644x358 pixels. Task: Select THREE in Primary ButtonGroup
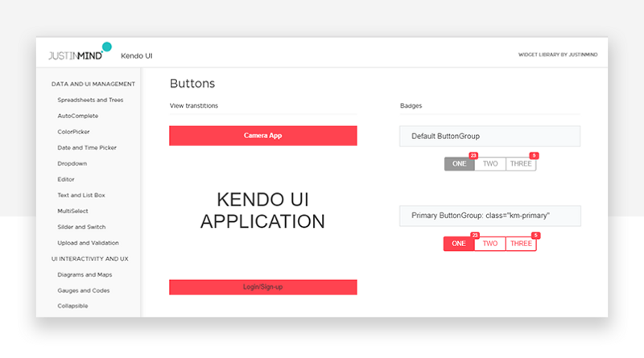pos(521,244)
